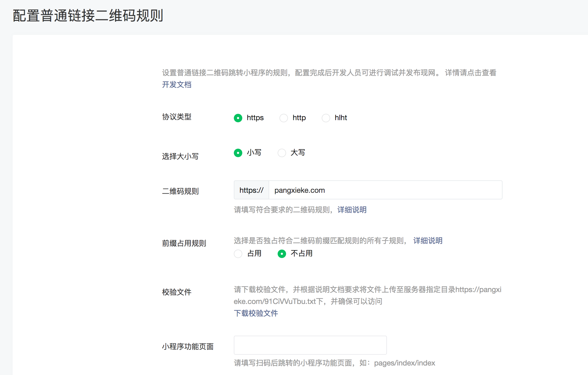Click 下载校验文件 download link
Screen dimensions: 588x375
(256, 313)
